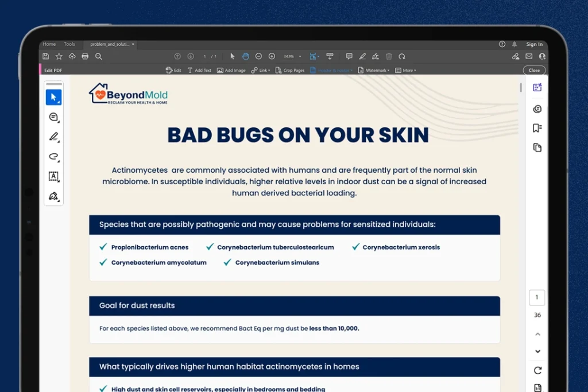
Task: Expand the More menu
Action: tap(405, 70)
